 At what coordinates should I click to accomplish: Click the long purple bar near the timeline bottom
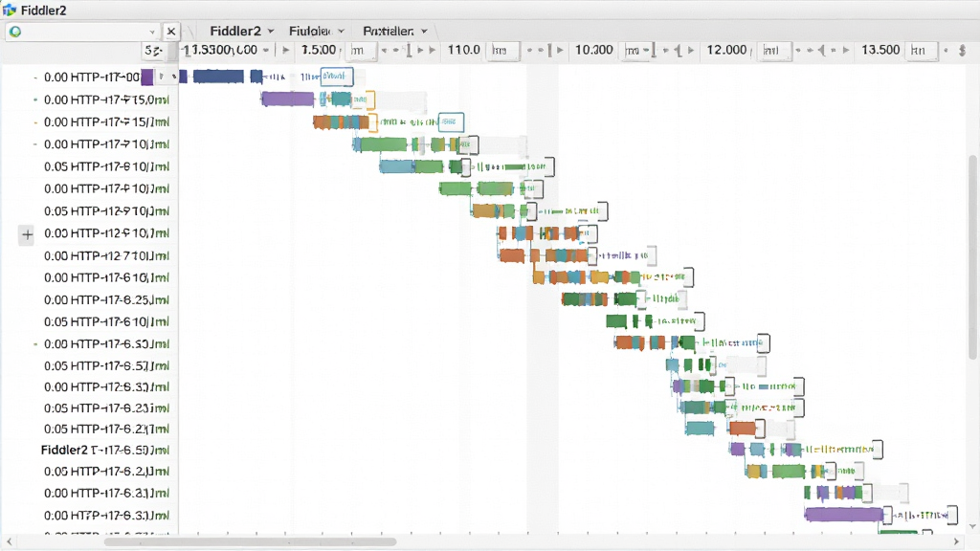(844, 515)
